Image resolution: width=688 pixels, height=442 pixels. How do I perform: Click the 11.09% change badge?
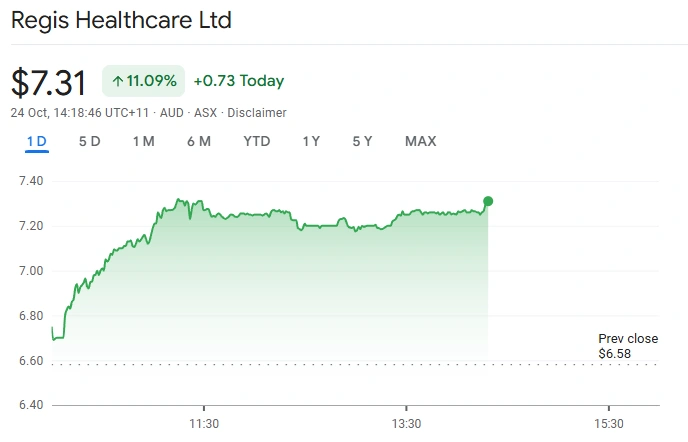point(143,81)
